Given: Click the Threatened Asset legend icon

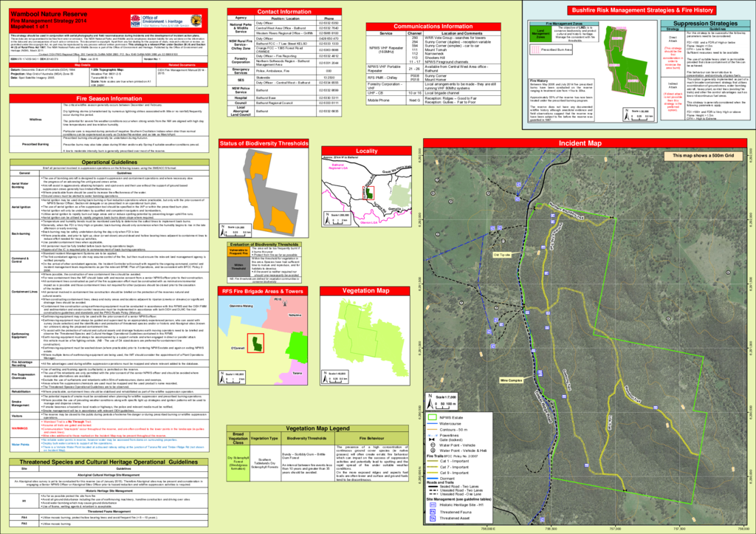Looking at the screenshot, I should [433, 518].
